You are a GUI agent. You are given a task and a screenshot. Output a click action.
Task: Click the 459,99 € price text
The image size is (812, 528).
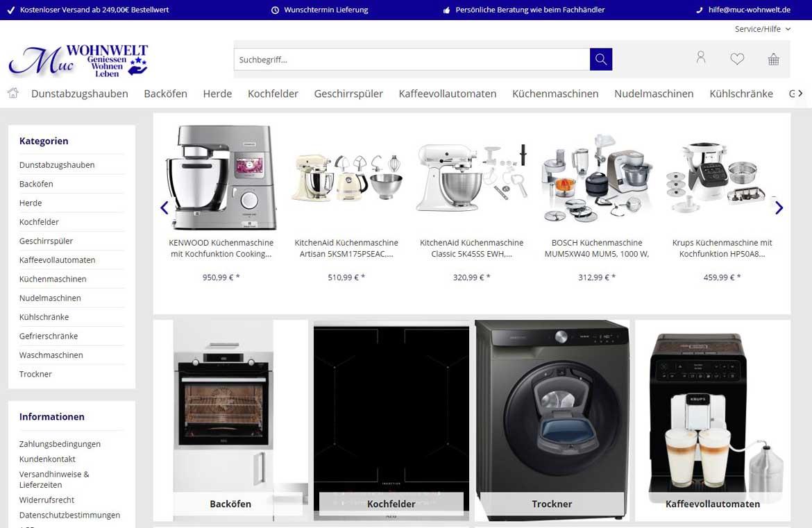click(722, 278)
